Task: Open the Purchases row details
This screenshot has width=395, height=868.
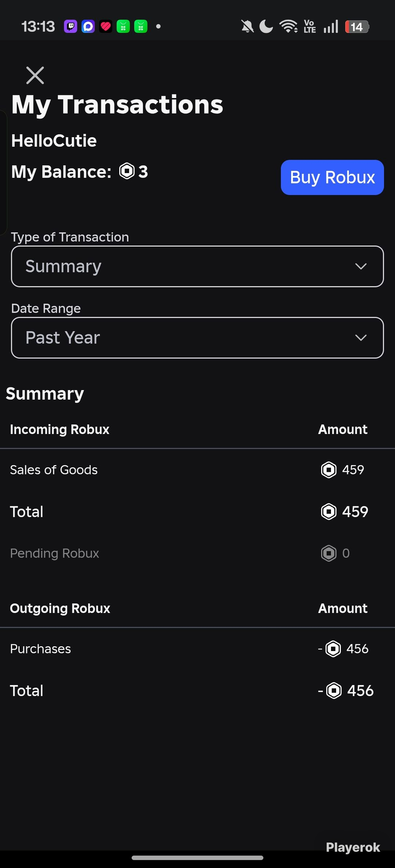Action: [x=197, y=649]
